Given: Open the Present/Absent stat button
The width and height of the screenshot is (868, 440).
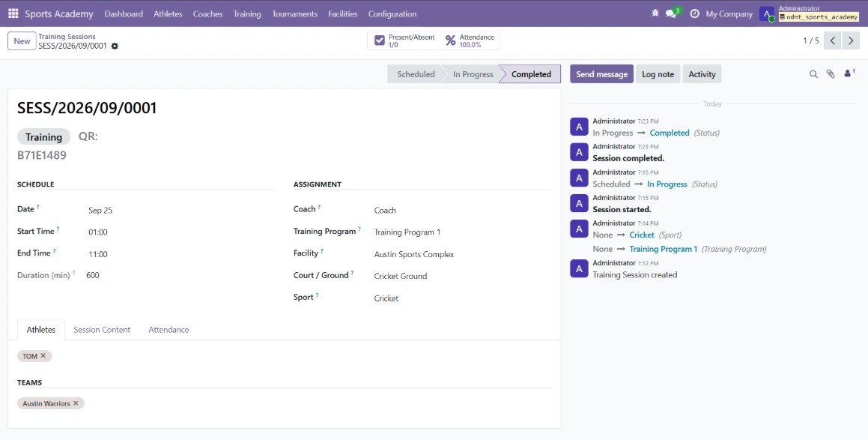Looking at the screenshot, I should click(x=404, y=40).
